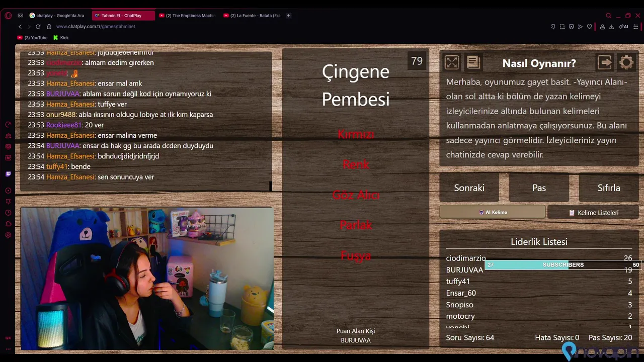Select the Tahmin Et - ChatPlay tab

coord(123,16)
